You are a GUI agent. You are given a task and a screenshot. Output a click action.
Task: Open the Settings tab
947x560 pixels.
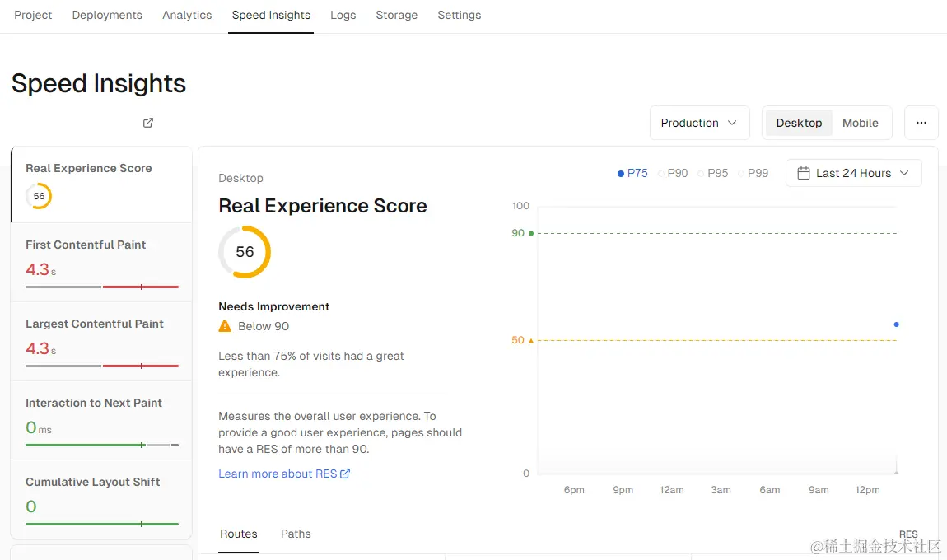(x=459, y=15)
